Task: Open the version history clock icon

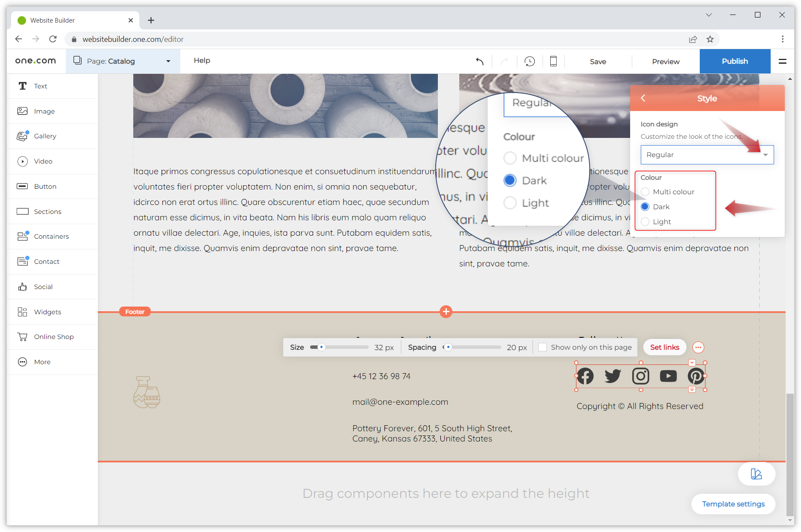Action: pos(530,61)
